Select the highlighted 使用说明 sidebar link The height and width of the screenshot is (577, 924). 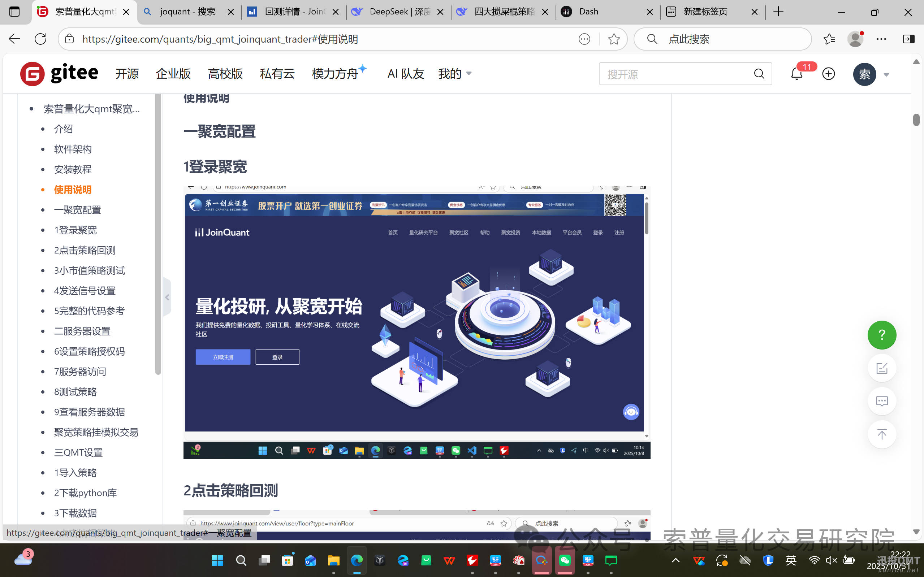click(x=73, y=190)
